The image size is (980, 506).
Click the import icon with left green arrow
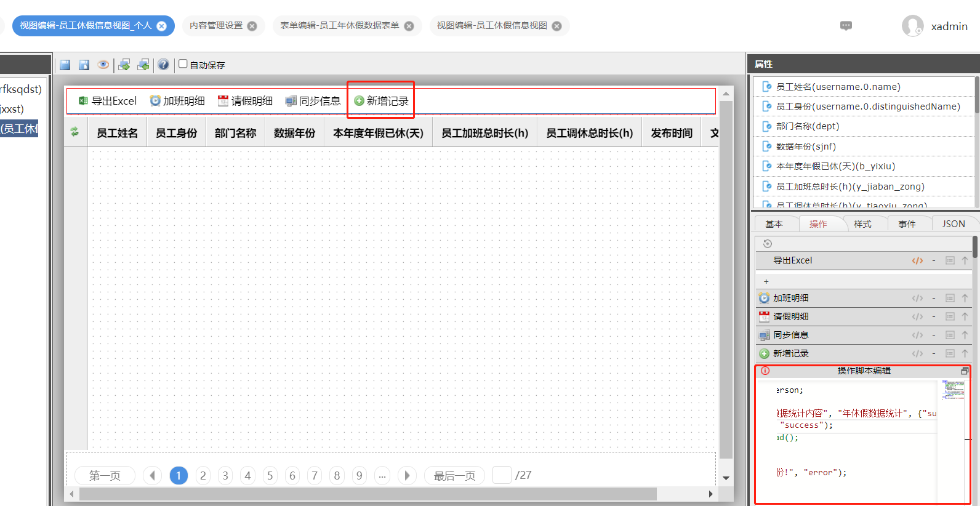click(143, 65)
